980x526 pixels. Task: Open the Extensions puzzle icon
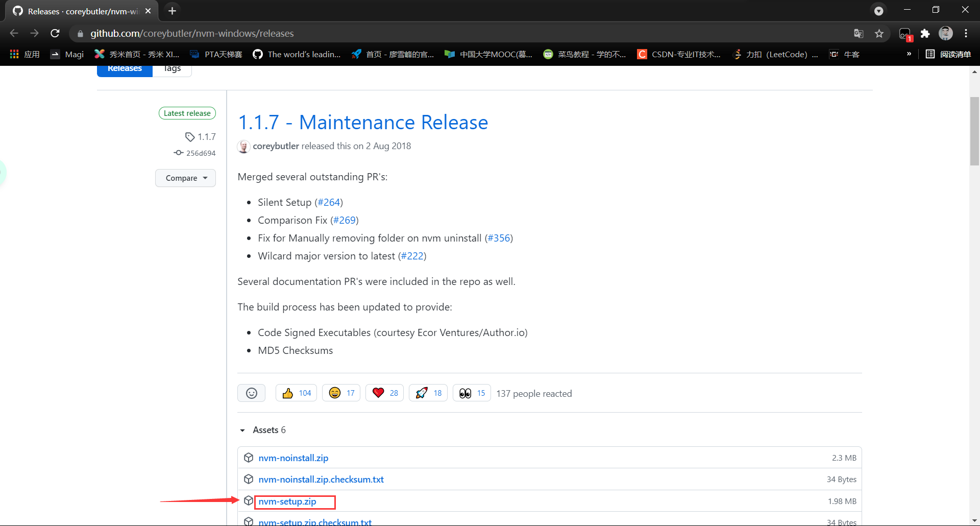pyautogui.click(x=925, y=34)
